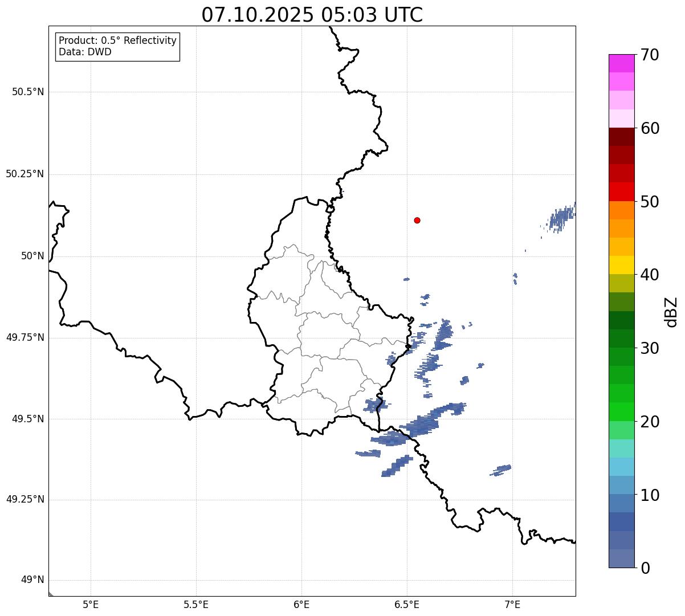685x616 pixels.
Task: Click the 50.25°N latitude label
Action: point(25,174)
